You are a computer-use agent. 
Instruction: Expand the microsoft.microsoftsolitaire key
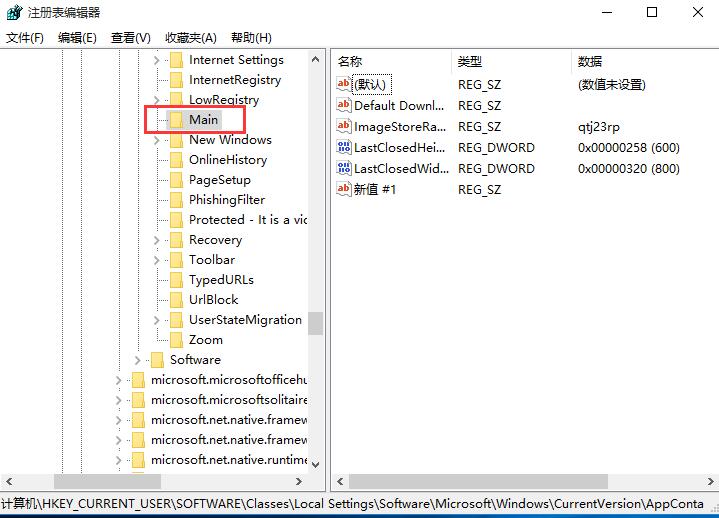click(x=118, y=400)
